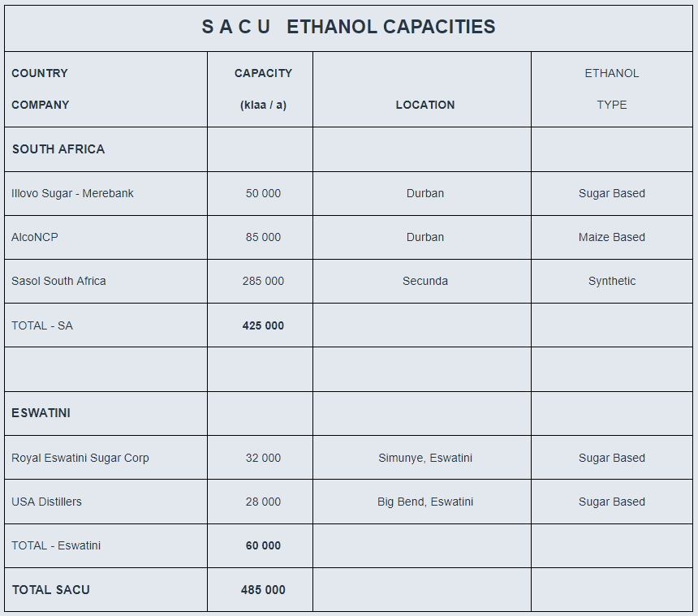Click the ESWATINI section heading
The width and height of the screenshot is (698, 616).
point(41,413)
